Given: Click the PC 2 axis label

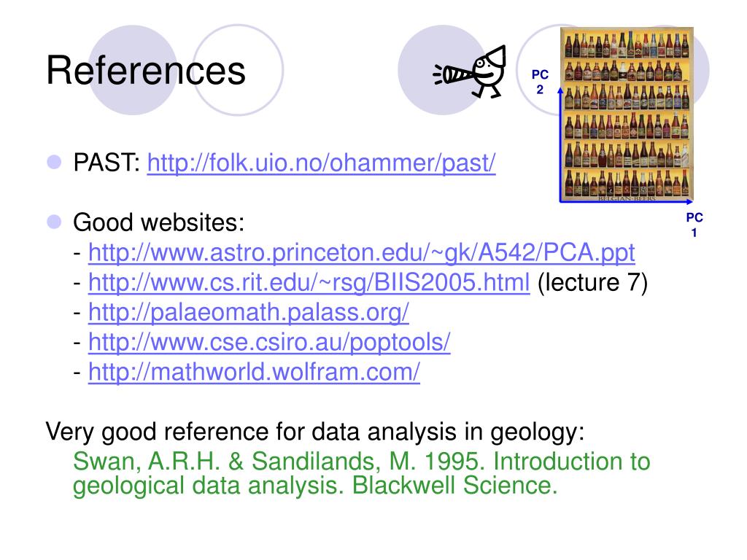Looking at the screenshot, I should pyautogui.click(x=540, y=82).
